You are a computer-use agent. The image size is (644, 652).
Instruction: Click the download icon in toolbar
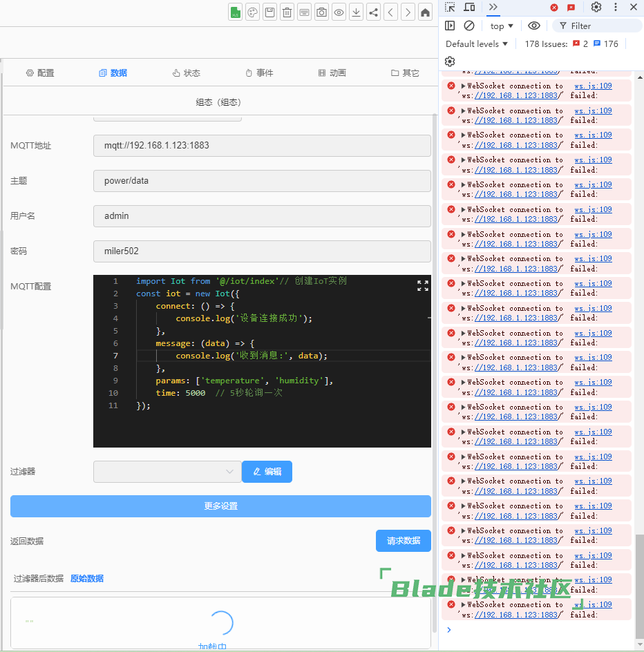point(356,12)
